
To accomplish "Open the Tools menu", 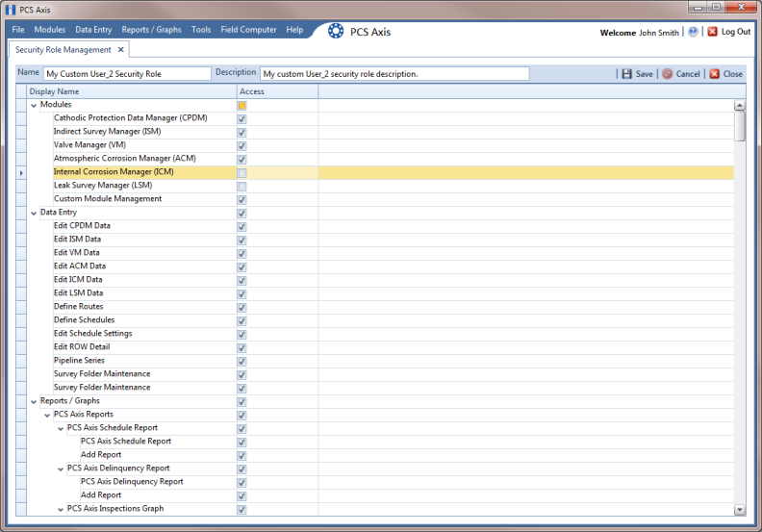I will tap(201, 30).
